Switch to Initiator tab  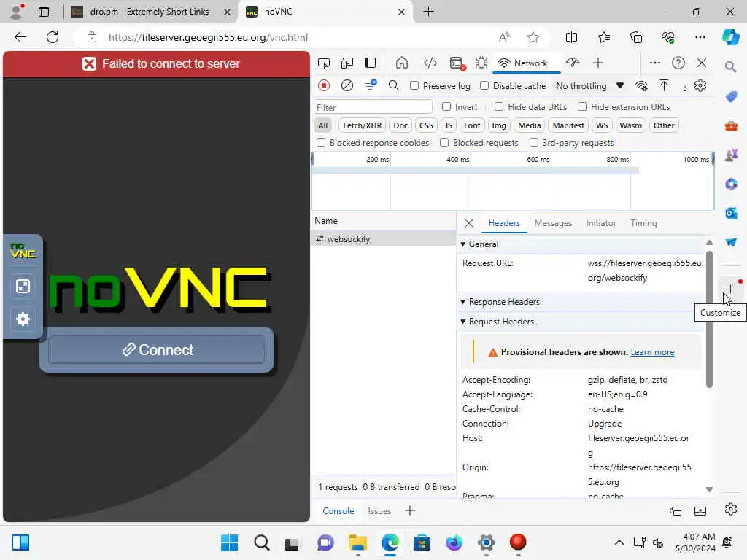[601, 223]
